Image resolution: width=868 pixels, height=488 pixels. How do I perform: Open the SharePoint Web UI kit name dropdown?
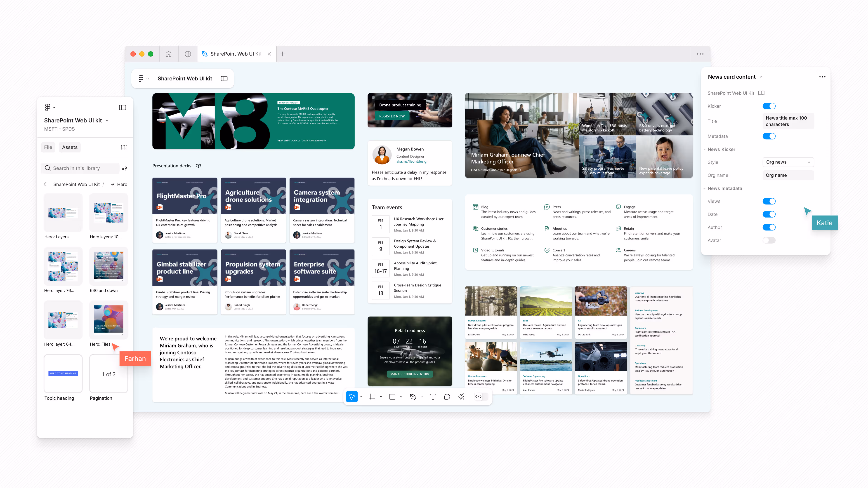coord(106,120)
